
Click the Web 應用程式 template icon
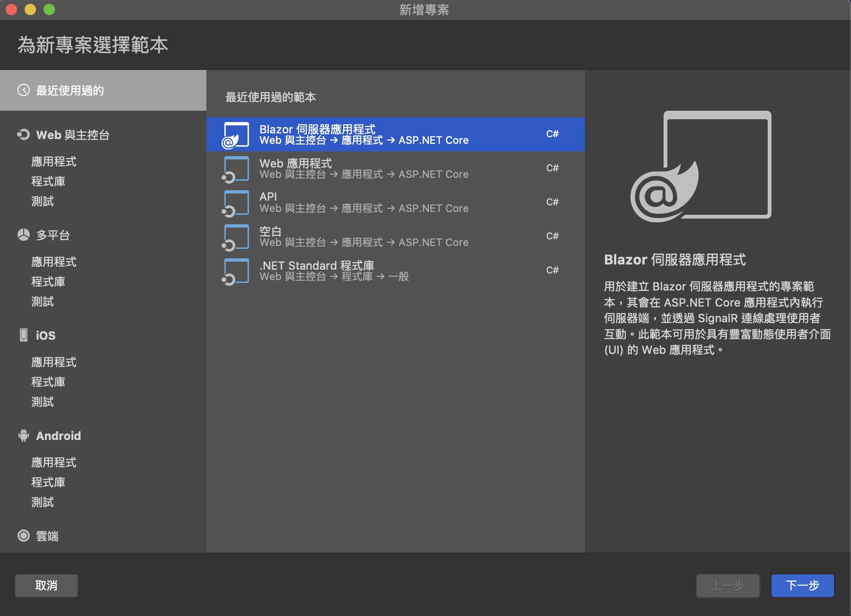coord(236,169)
